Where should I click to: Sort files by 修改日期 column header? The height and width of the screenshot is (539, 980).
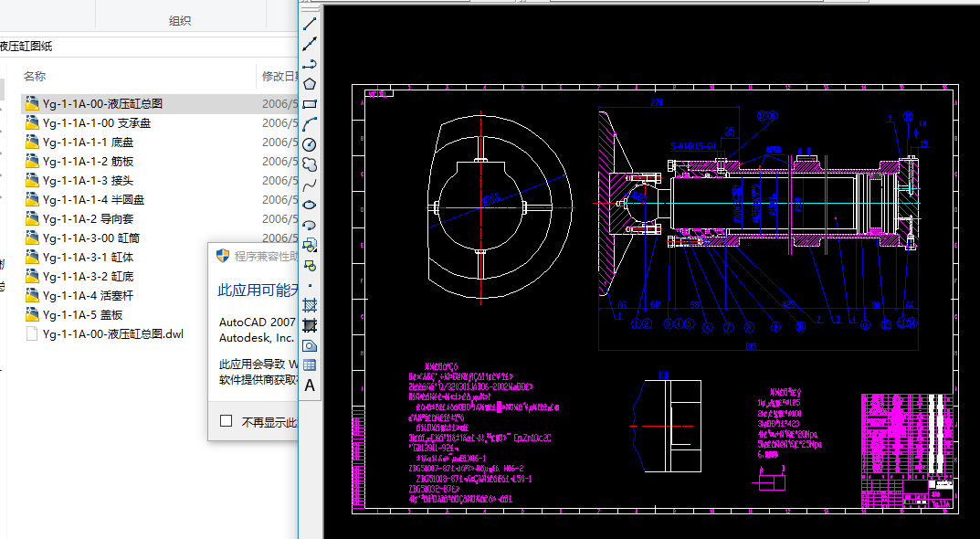[279, 76]
